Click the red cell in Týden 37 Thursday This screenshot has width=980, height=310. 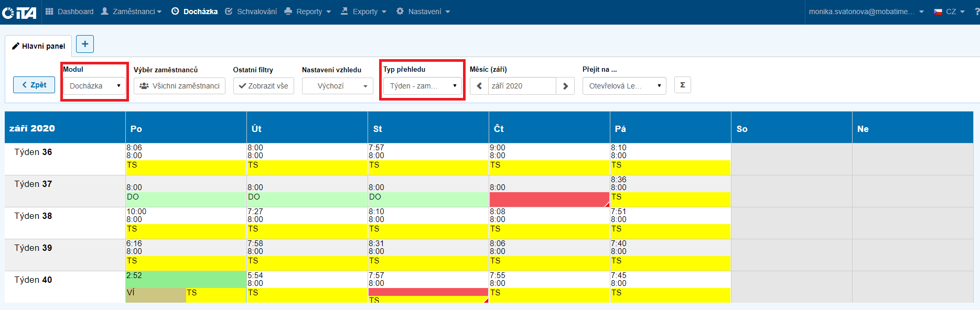pyautogui.click(x=548, y=200)
